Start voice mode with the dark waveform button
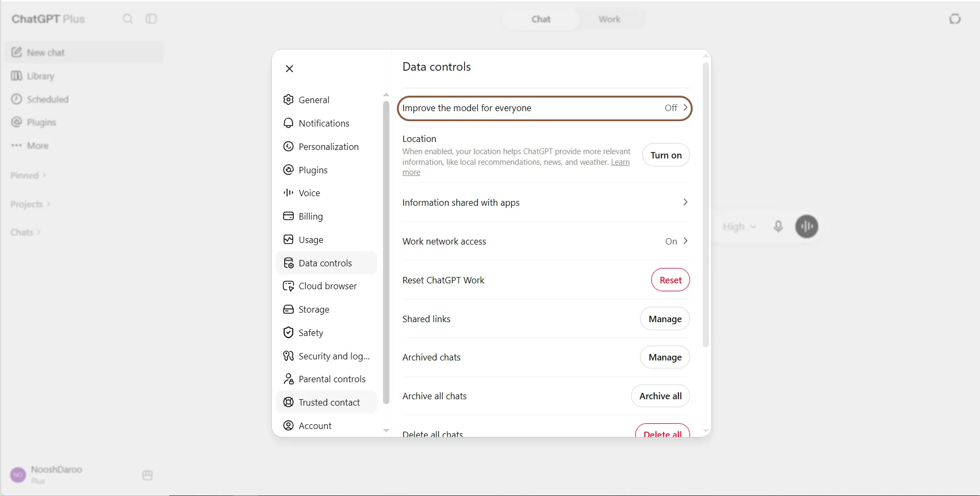980x496 pixels. (807, 226)
